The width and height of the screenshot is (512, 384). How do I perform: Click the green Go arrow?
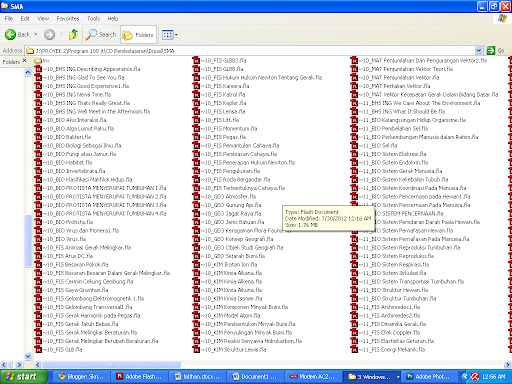click(491, 51)
